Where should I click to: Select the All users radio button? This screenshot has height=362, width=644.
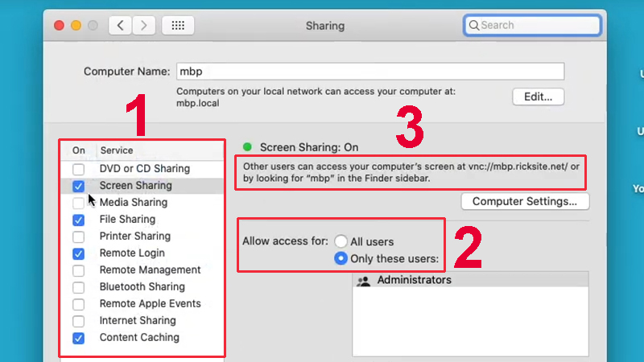point(341,241)
